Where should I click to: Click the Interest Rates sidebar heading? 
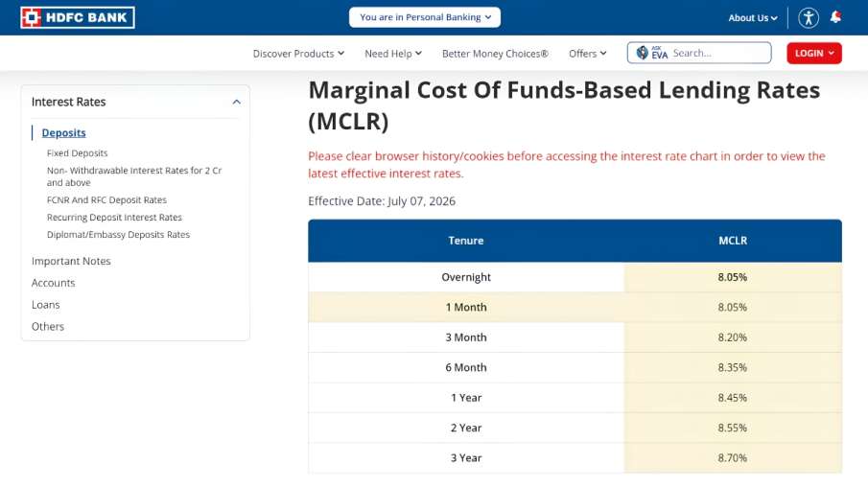tap(69, 102)
